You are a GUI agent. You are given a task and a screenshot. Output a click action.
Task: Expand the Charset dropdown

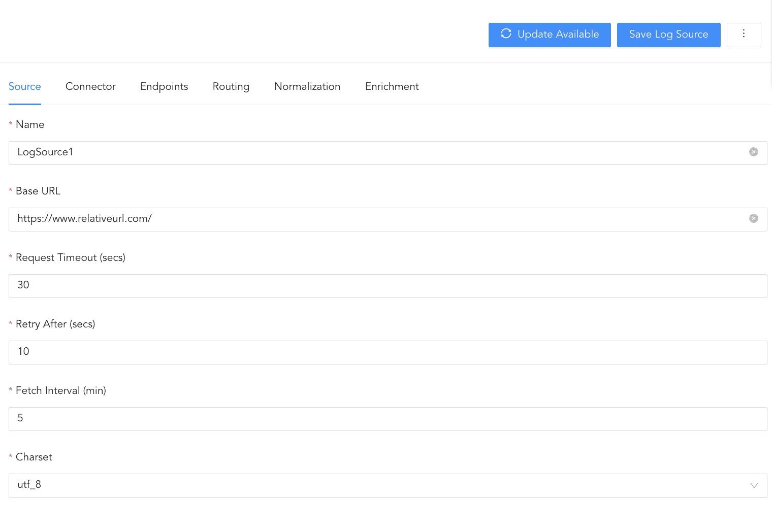coord(754,485)
